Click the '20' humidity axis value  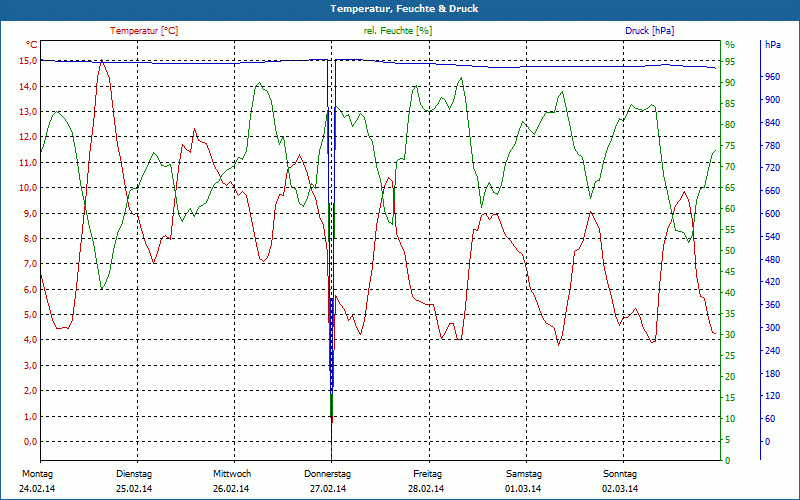730,377
